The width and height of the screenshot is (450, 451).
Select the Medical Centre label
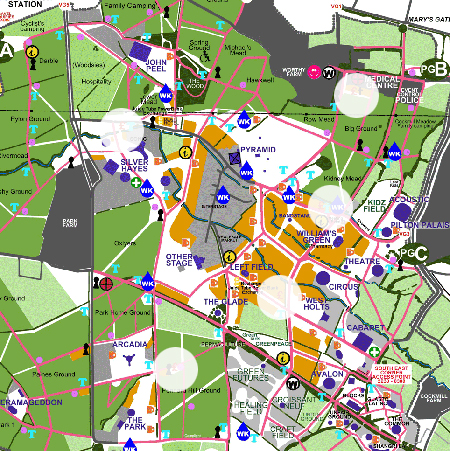(382, 82)
